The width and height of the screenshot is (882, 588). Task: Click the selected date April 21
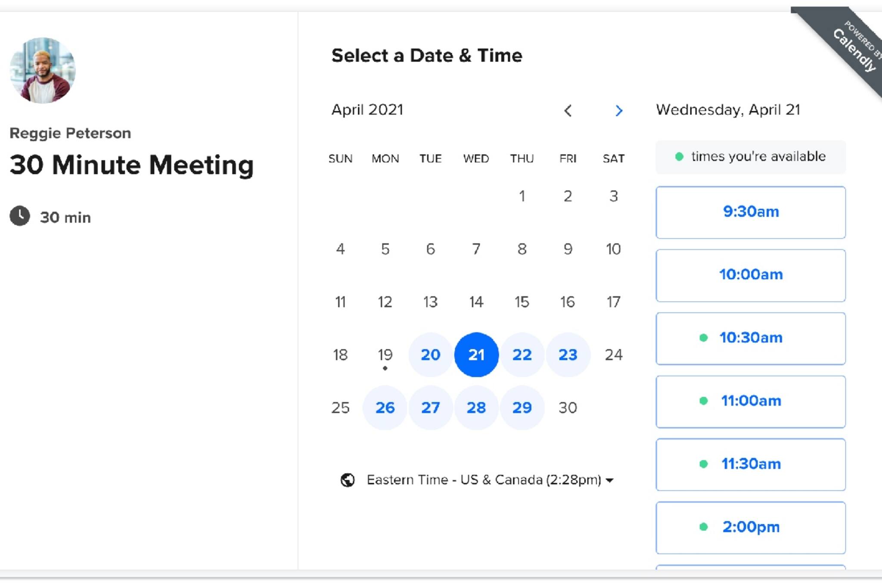(x=476, y=355)
